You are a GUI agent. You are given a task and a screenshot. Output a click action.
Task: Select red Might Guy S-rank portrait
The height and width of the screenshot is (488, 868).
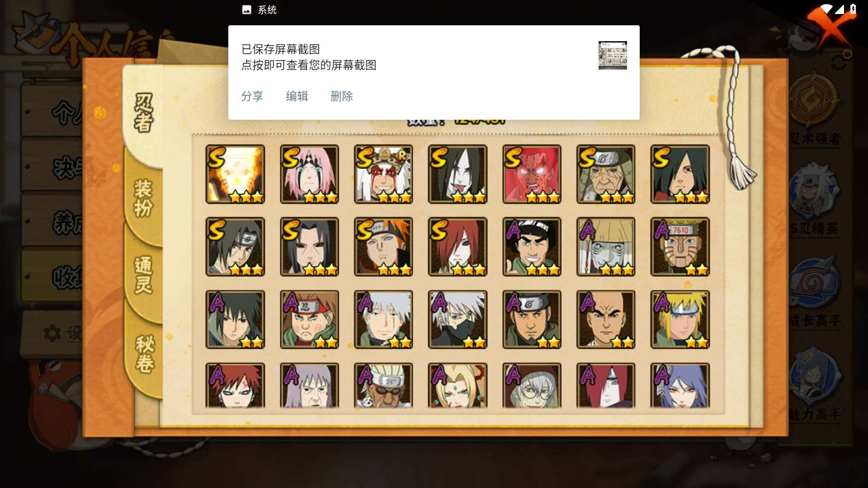click(532, 174)
